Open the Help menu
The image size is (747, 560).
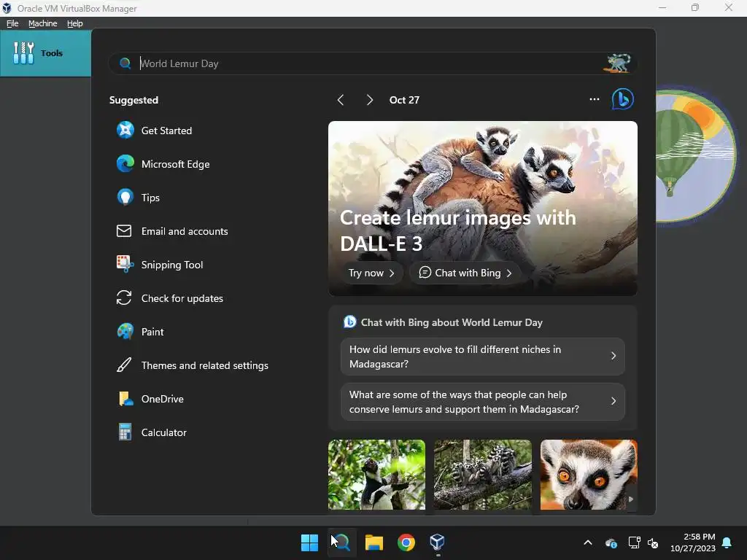[75, 23]
